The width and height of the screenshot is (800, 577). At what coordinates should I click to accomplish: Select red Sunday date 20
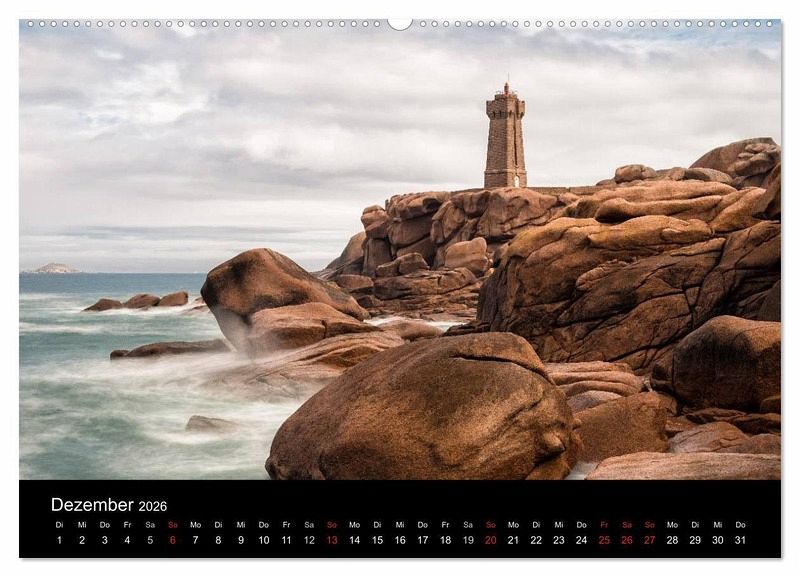(490, 540)
